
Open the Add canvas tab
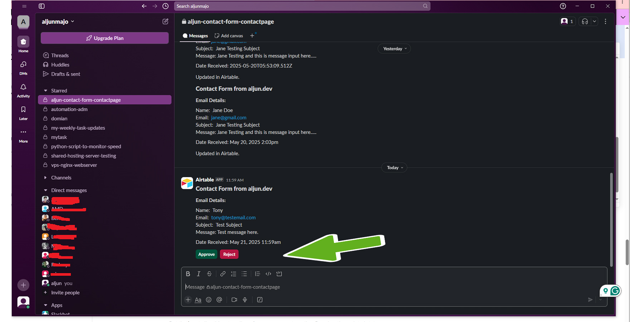pos(229,36)
